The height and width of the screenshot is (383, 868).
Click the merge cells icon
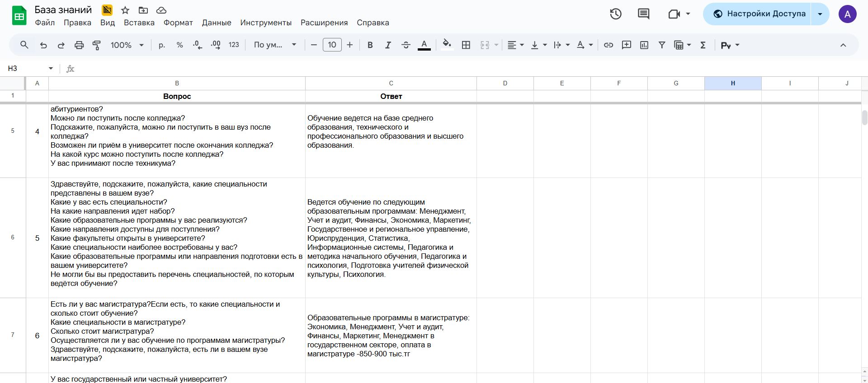pos(485,45)
